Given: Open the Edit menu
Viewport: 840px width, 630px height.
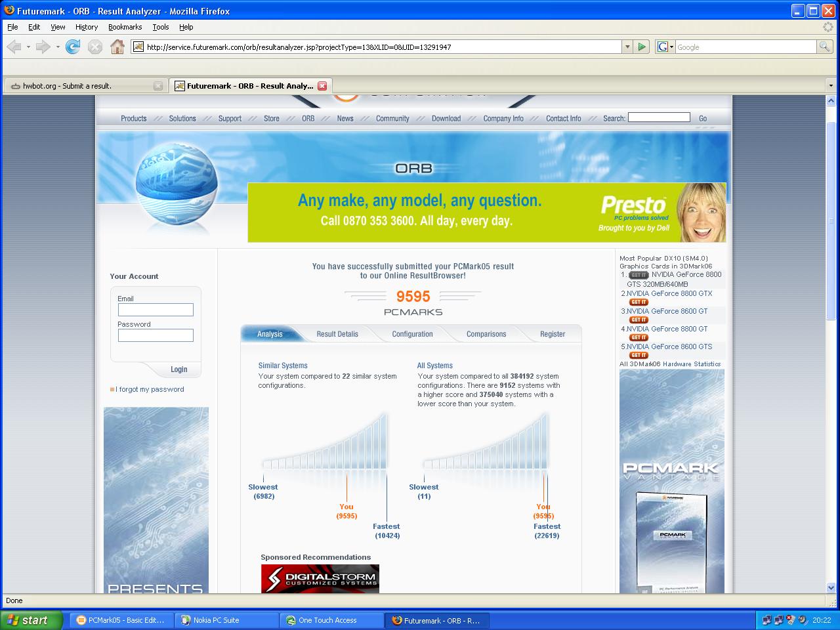Looking at the screenshot, I should coord(34,27).
